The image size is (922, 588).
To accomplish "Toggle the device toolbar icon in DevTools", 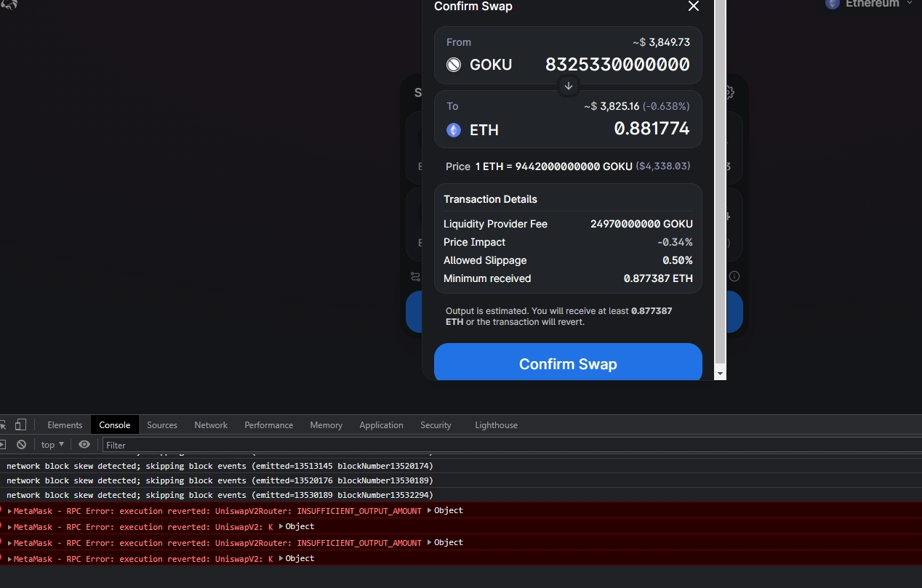I will coord(22,424).
